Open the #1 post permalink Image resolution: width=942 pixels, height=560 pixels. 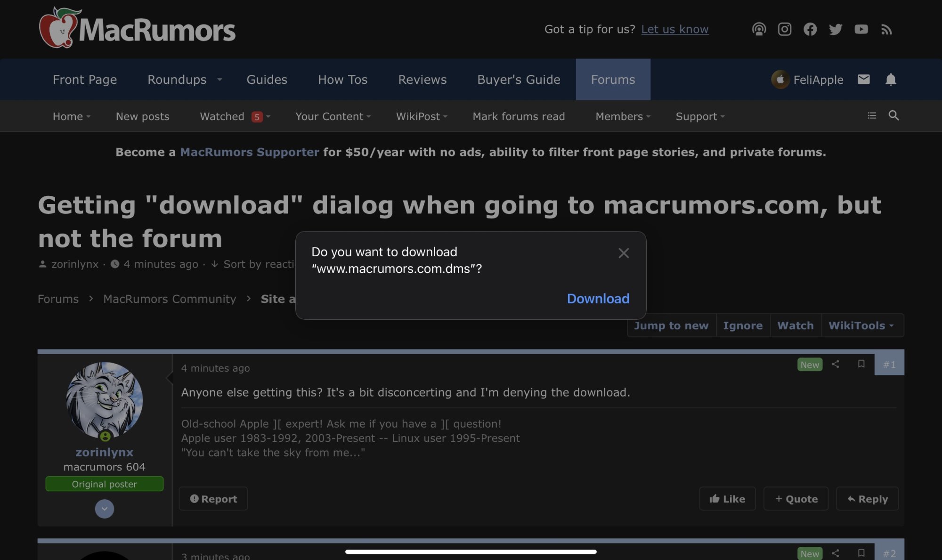pos(889,365)
